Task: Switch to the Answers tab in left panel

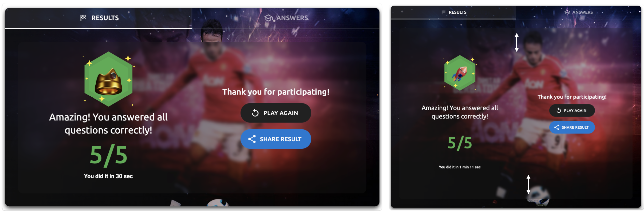Action: pos(286,18)
